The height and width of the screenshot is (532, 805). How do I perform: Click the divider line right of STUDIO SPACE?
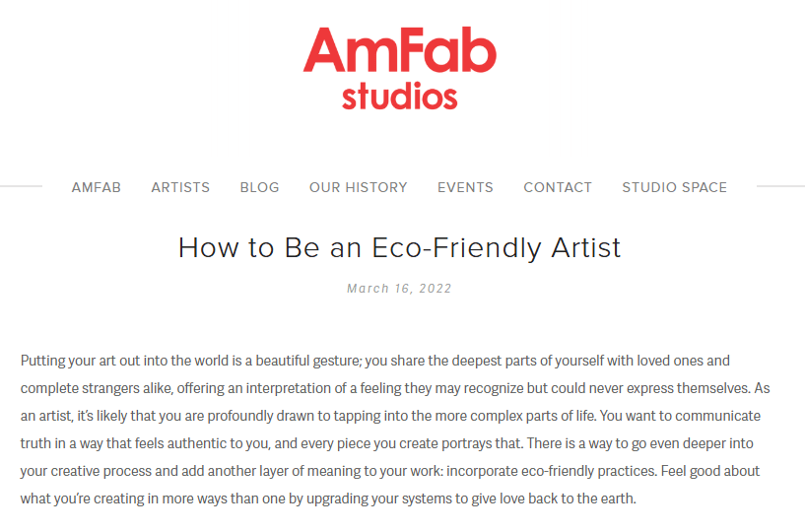point(780,186)
